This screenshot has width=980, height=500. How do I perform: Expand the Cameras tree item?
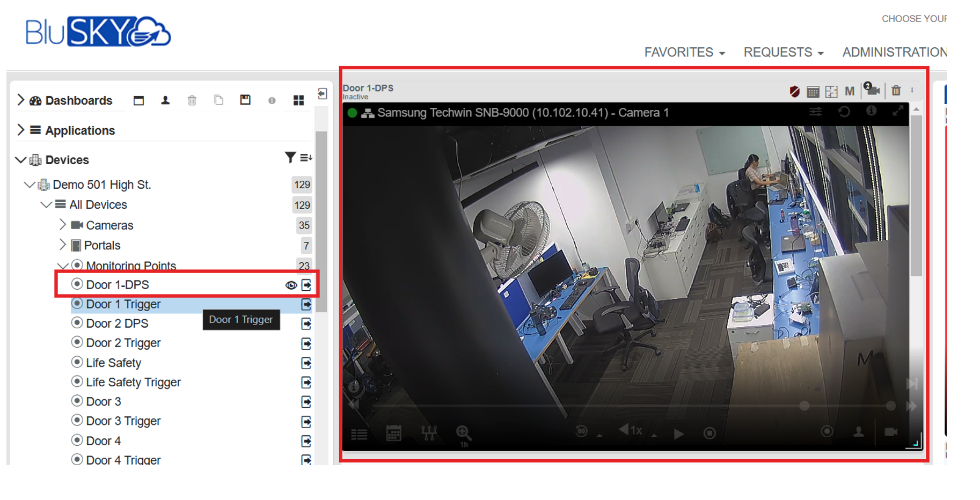(x=63, y=225)
